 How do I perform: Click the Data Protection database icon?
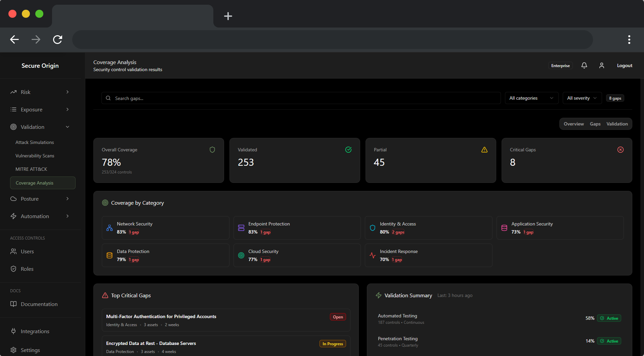click(x=110, y=255)
